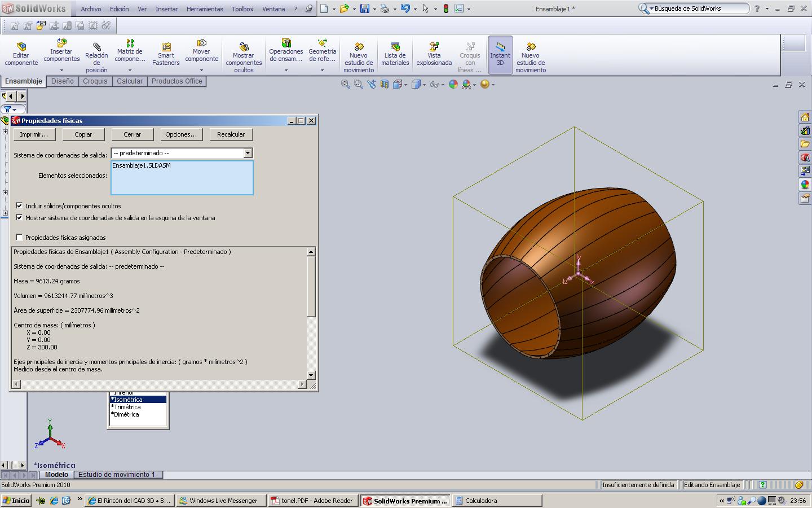Click the Zoom to area icon
The image size is (812, 508).
coord(358,84)
